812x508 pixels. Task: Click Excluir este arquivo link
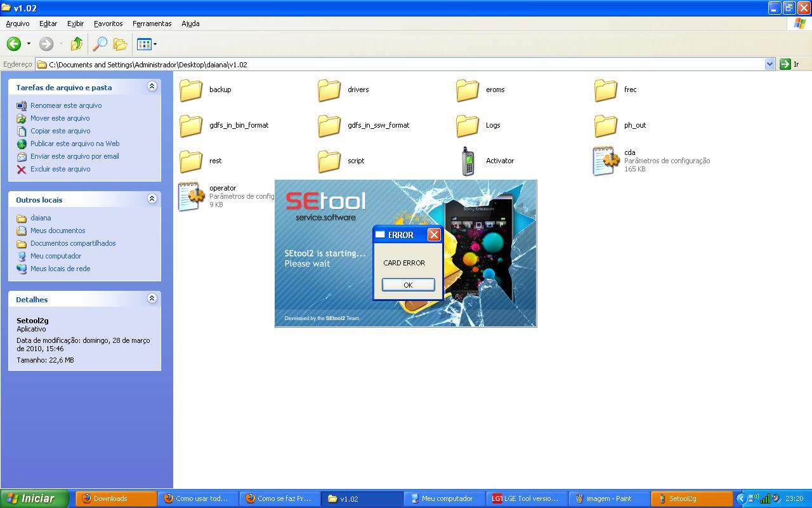point(60,169)
